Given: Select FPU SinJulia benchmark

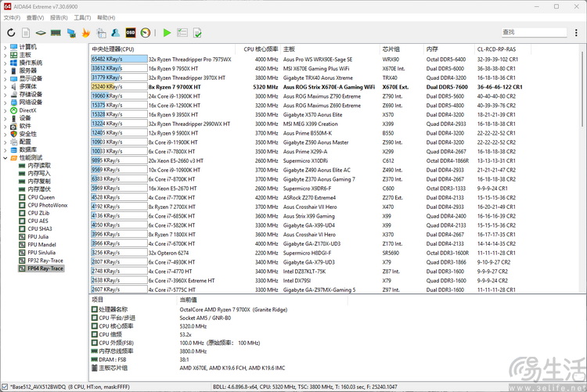Looking at the screenshot, I should point(41,253).
